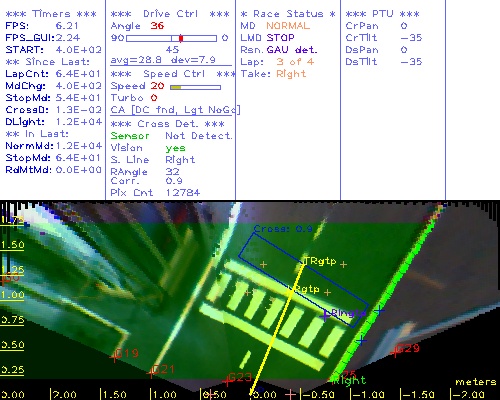
Task: Click the Vision yes status
Action: point(175,148)
